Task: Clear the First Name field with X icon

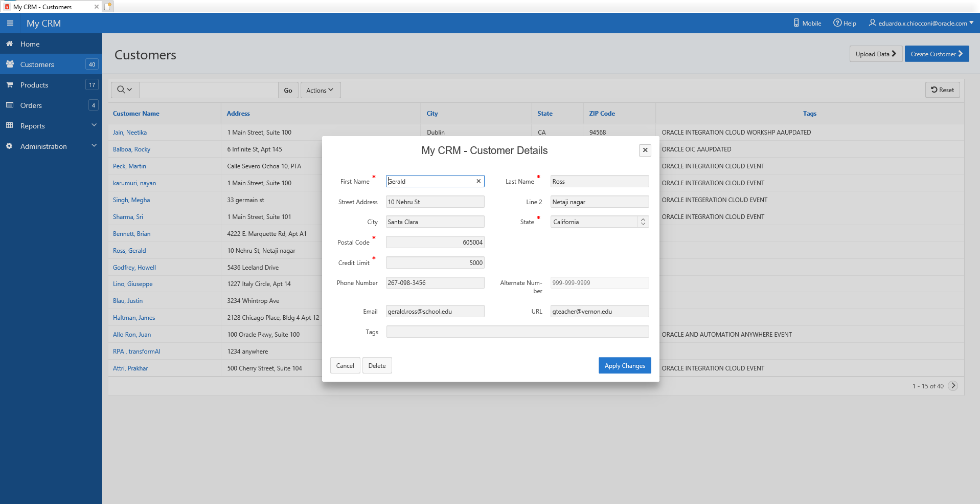Action: [x=478, y=181]
